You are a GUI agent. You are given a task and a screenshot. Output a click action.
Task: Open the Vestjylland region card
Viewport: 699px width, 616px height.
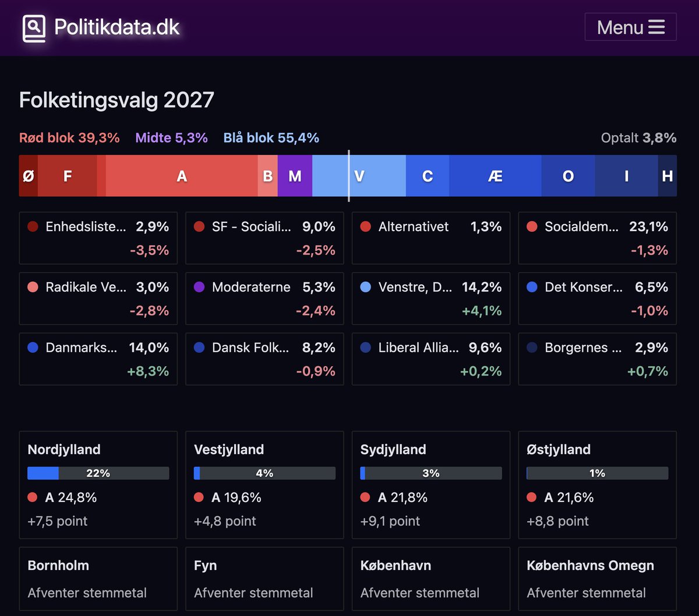tap(264, 485)
